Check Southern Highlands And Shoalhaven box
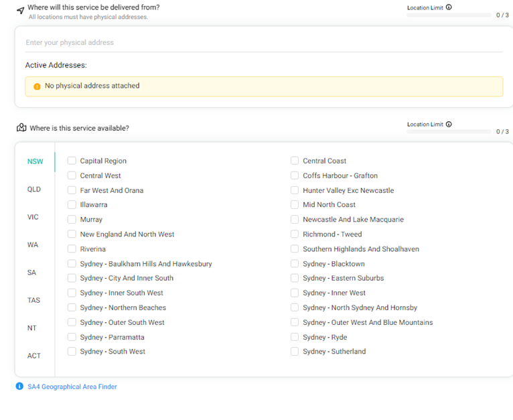This screenshot has width=513, height=420. tap(295, 249)
